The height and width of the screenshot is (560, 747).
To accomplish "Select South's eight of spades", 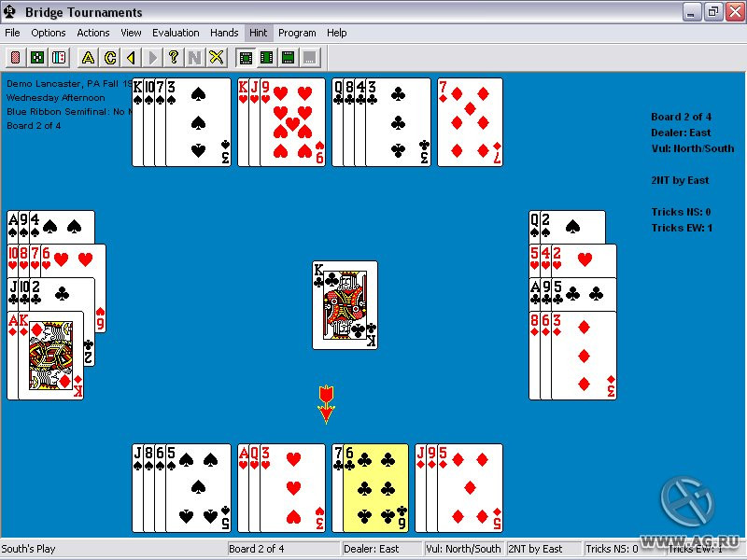I will [149, 488].
